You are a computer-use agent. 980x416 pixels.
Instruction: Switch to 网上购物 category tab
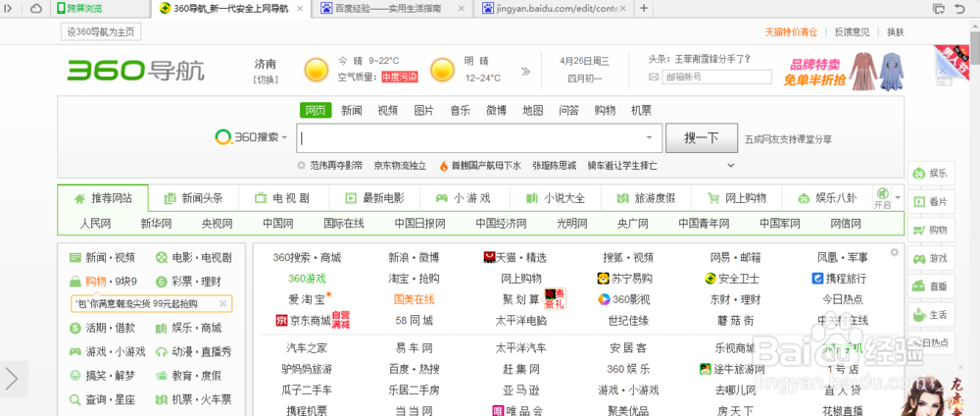[736, 198]
